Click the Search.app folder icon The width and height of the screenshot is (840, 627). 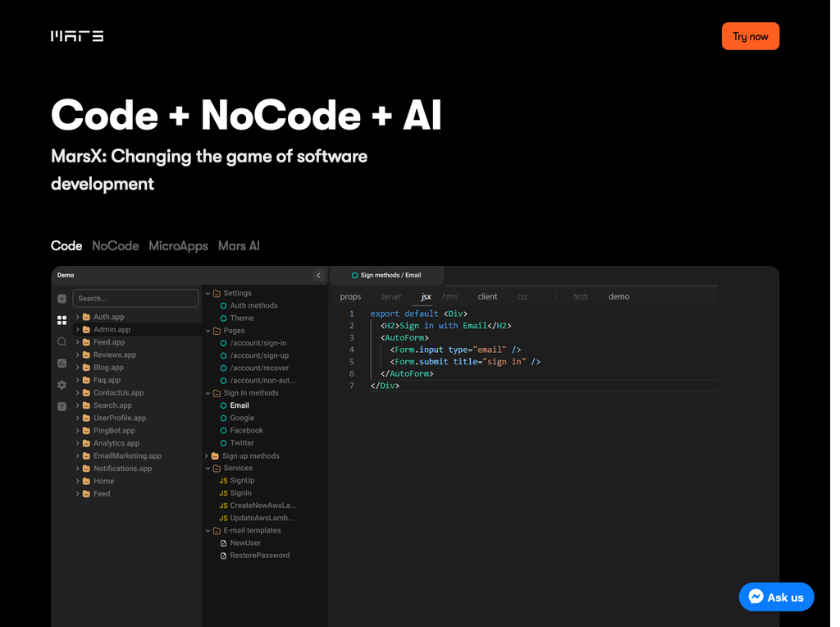(x=86, y=405)
